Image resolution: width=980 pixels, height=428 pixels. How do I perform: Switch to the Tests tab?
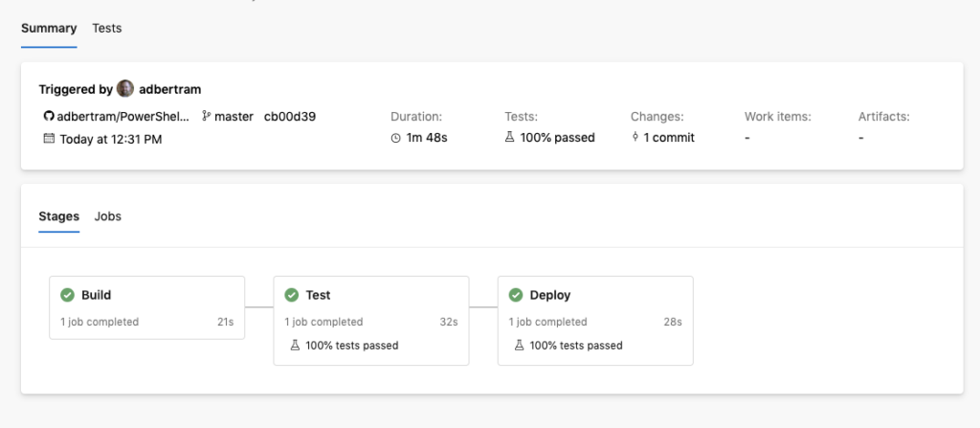[x=107, y=28]
